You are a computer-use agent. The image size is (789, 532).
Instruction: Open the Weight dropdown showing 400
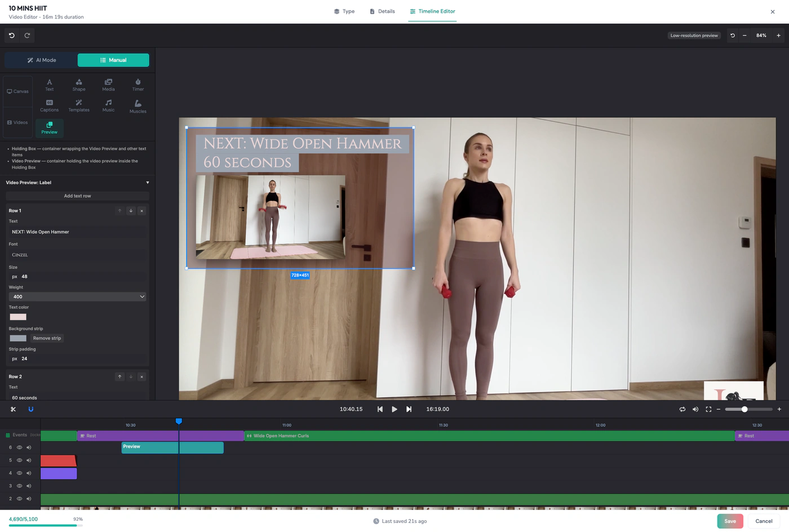[x=78, y=296]
